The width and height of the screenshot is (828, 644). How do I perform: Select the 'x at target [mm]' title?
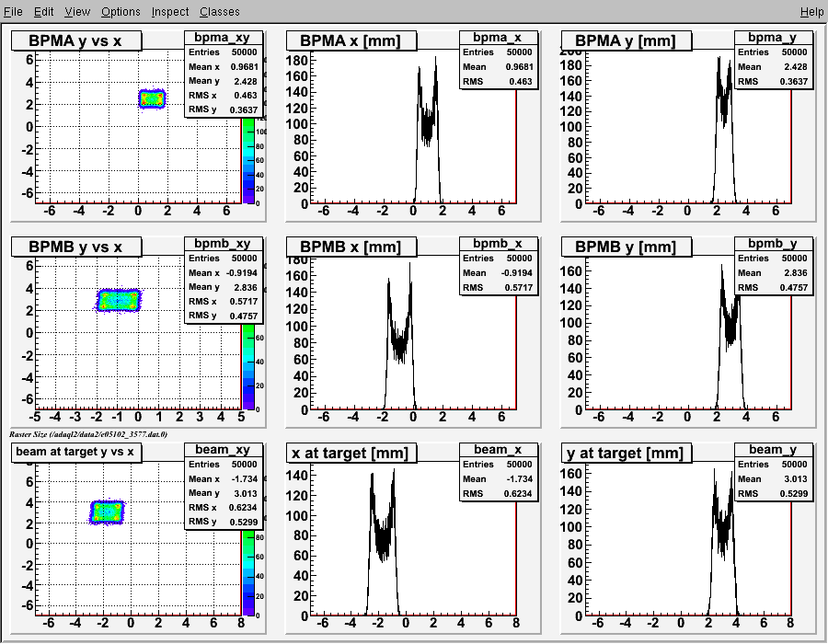351,453
